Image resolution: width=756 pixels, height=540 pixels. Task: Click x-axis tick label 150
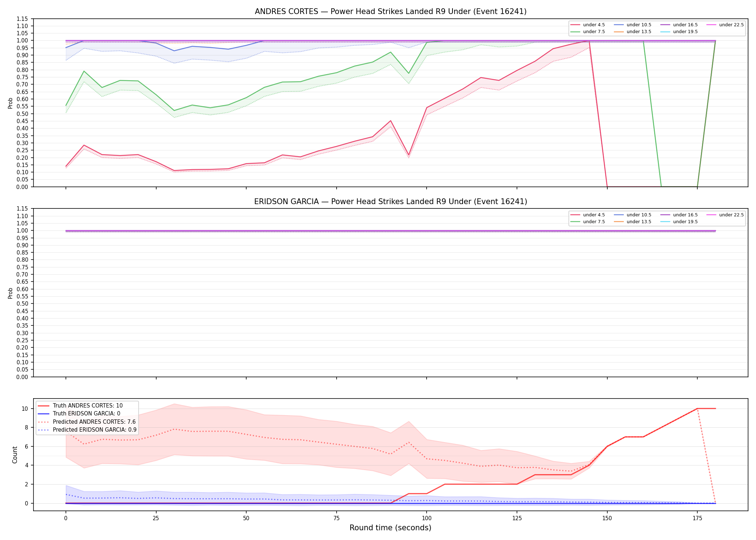click(x=607, y=518)
